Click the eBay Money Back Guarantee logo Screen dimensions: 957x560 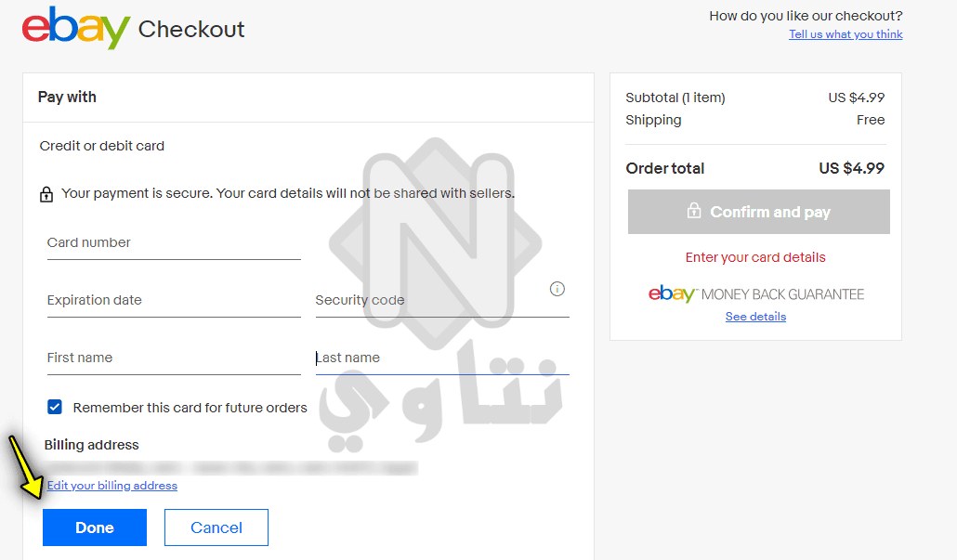[755, 294]
